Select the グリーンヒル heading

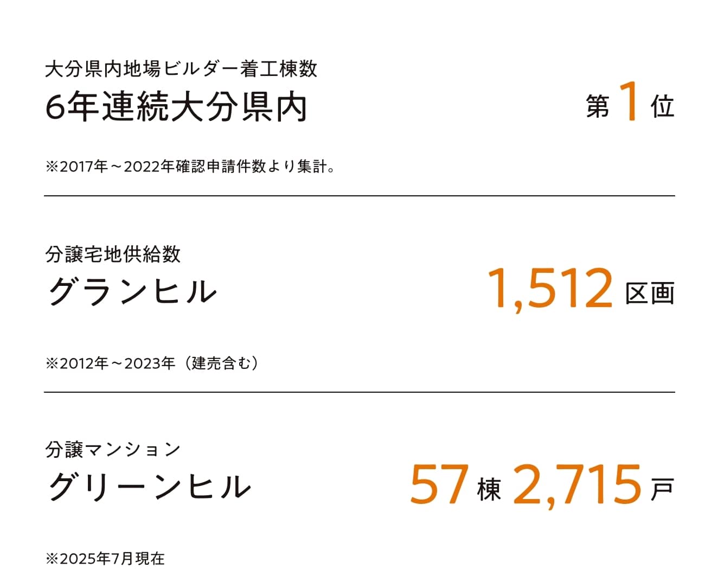pyautogui.click(x=149, y=487)
